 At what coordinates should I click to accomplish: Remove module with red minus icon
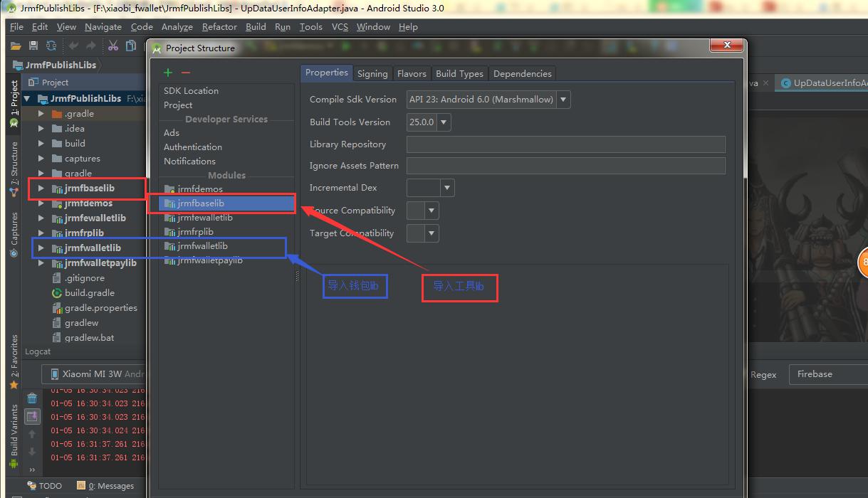click(186, 73)
